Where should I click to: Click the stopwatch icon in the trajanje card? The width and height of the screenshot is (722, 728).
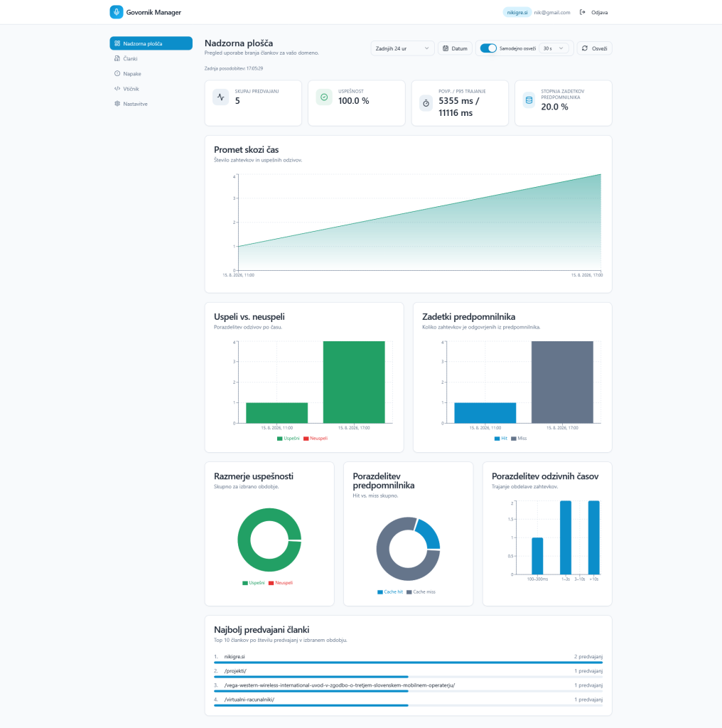[426, 103]
